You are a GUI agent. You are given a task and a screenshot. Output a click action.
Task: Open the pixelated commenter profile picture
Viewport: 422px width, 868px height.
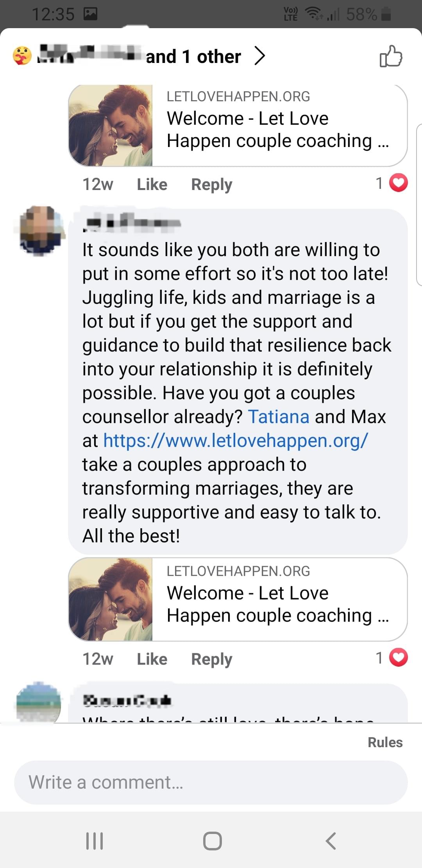pos(39,231)
